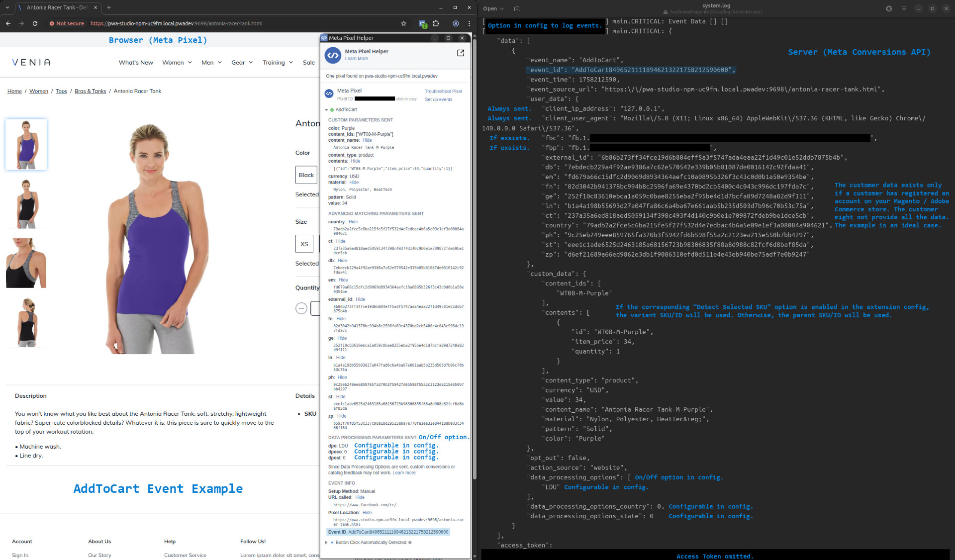The image size is (955, 560).
Task: Click the Troubleshoot Pixel link
Action: pos(443,91)
